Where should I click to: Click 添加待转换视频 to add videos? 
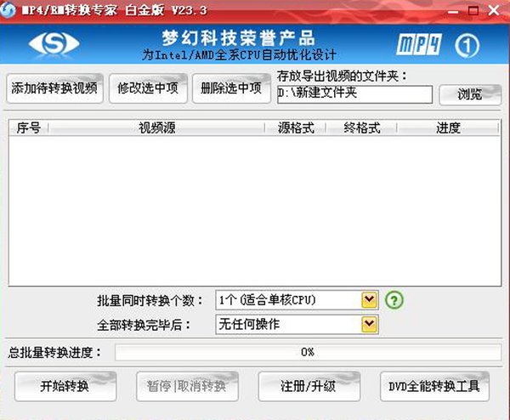[54, 88]
